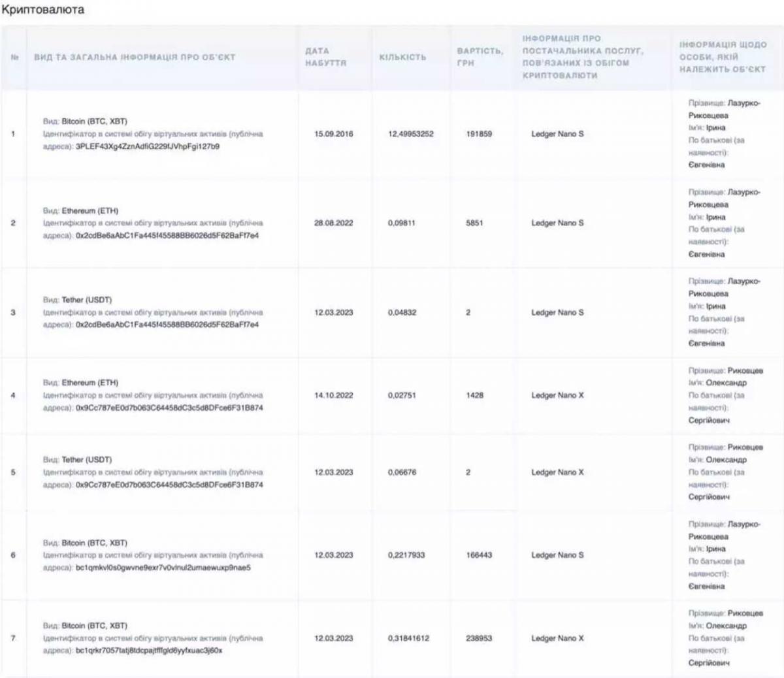Click quantity 0,04832

pyautogui.click(x=402, y=312)
